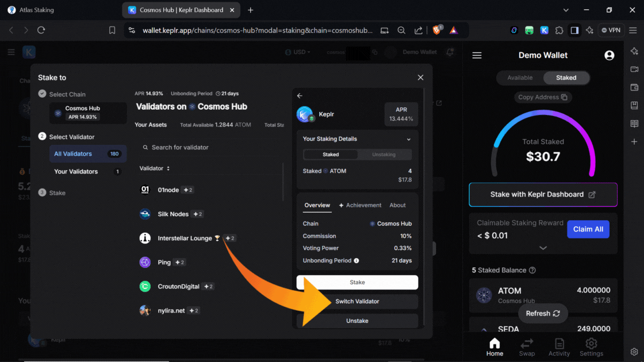Open the Swap tab in wallet
This screenshot has height=362, width=644.
coord(527,347)
